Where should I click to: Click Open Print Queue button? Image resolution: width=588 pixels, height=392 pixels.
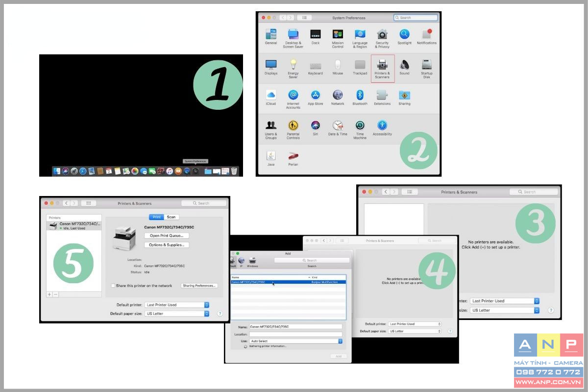tap(167, 236)
